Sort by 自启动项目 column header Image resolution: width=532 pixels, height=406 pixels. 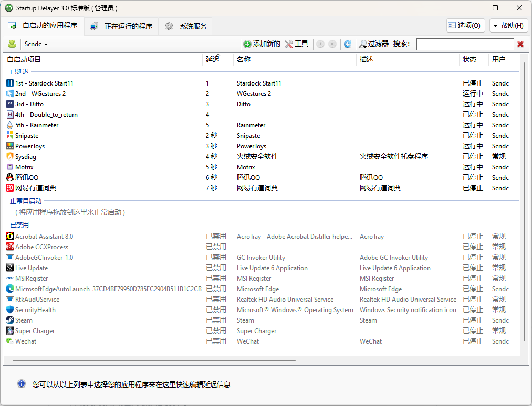103,59
